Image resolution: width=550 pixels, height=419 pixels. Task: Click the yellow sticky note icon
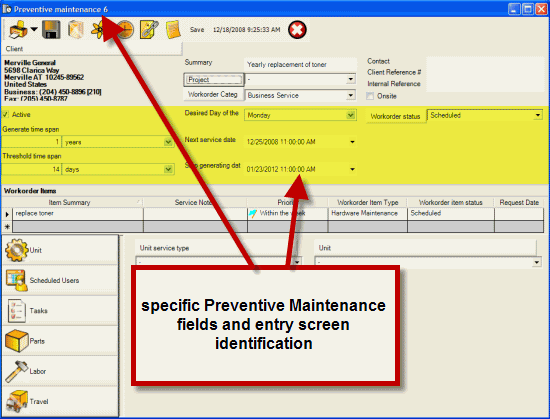[x=173, y=29]
